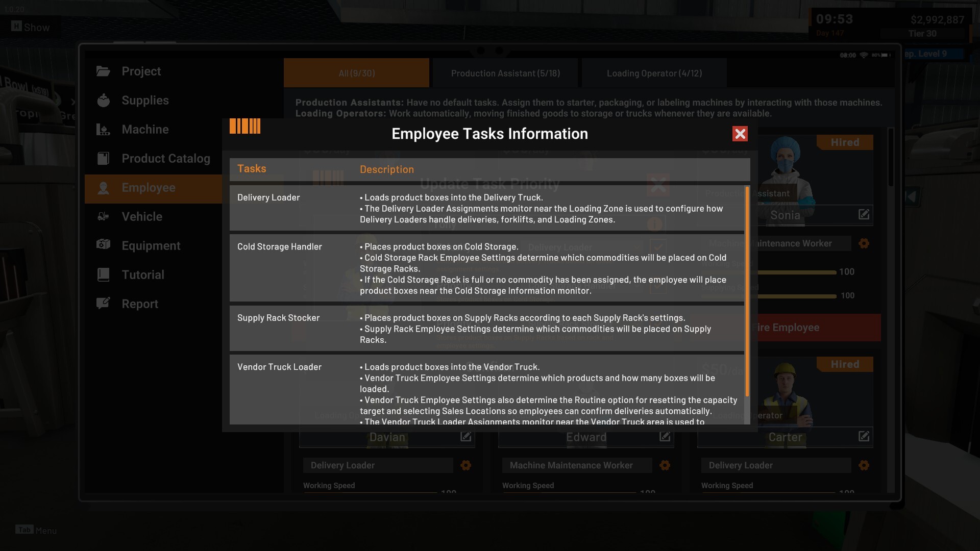Edit Sonia's name with the pencil icon
Image resolution: width=980 pixels, height=551 pixels.
coord(864,214)
